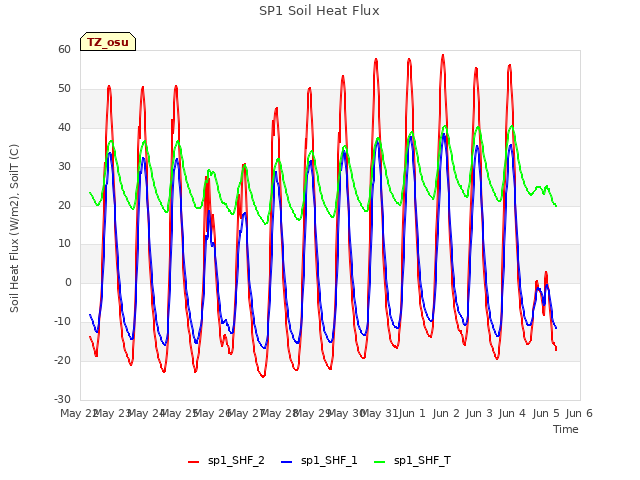Viewport: 640px width, 480px height.
Task: Click the y-axis tick label 10
Action: coord(64,244)
